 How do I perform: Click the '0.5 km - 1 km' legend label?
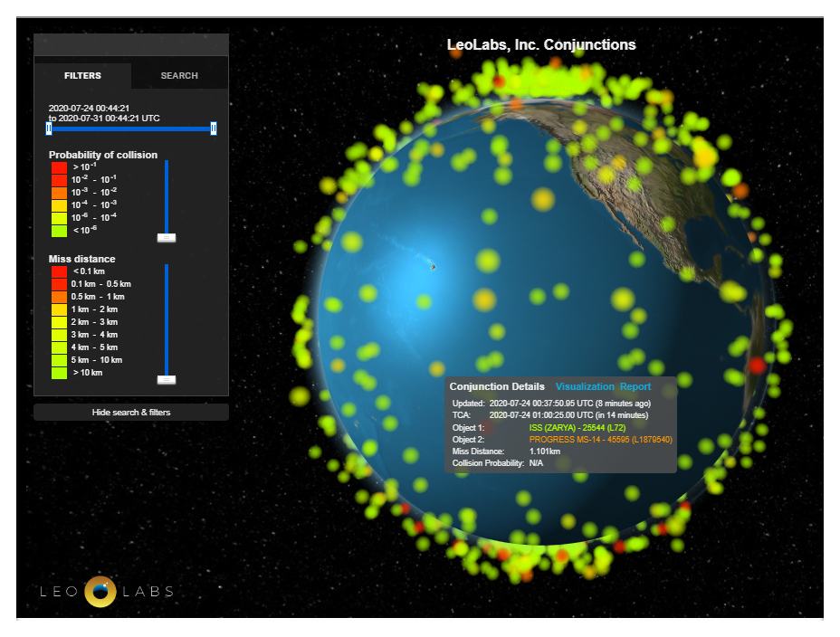coord(98,297)
